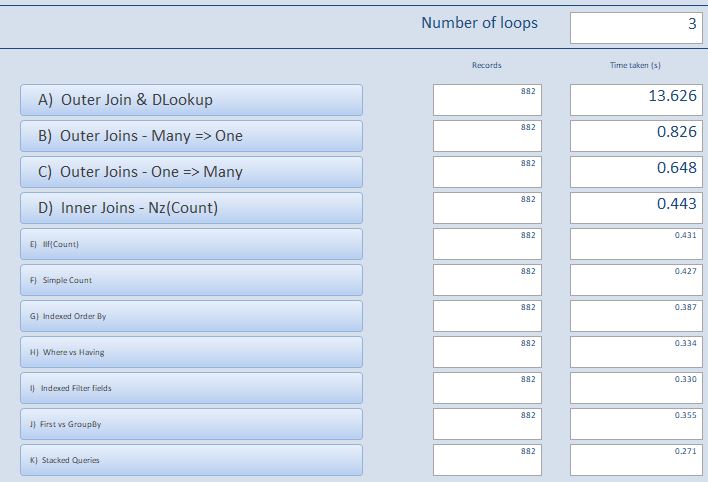Select the Records field for Outer Join & DLookup

(487, 99)
